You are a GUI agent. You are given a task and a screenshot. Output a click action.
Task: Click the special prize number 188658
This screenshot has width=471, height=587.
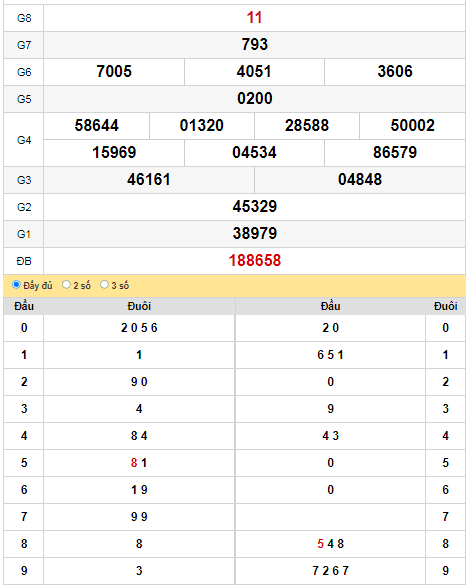point(255,261)
